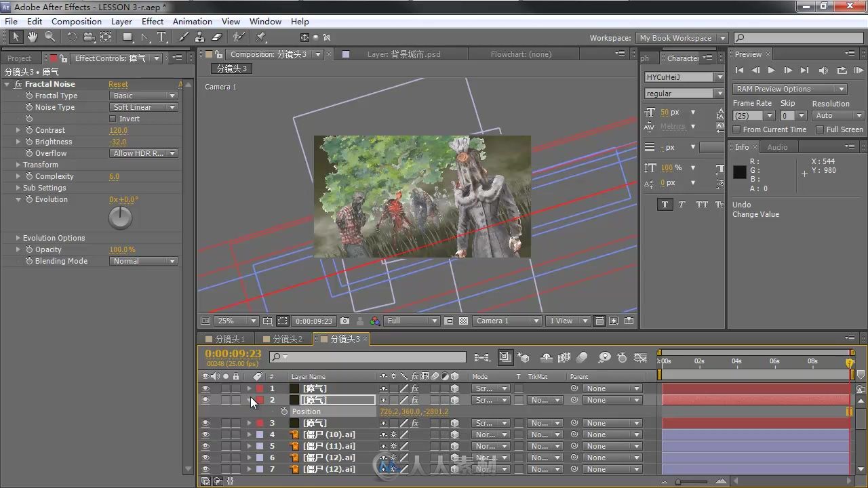Reset the Fractal Noise effect

(x=118, y=84)
